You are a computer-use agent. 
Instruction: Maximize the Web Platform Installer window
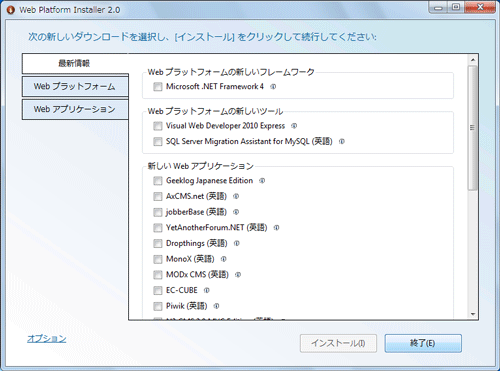(456, 7)
